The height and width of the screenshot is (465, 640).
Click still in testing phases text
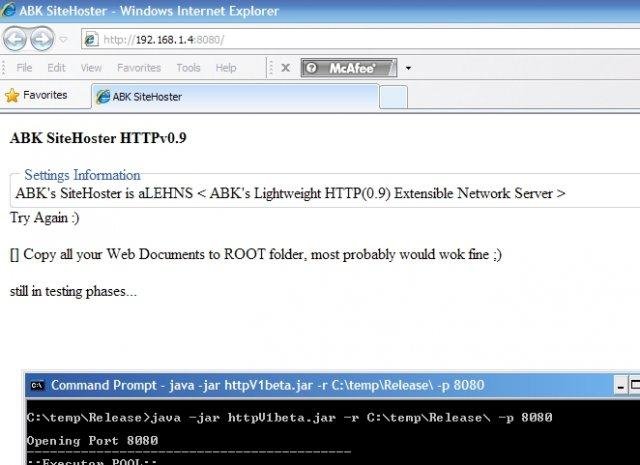click(73, 291)
